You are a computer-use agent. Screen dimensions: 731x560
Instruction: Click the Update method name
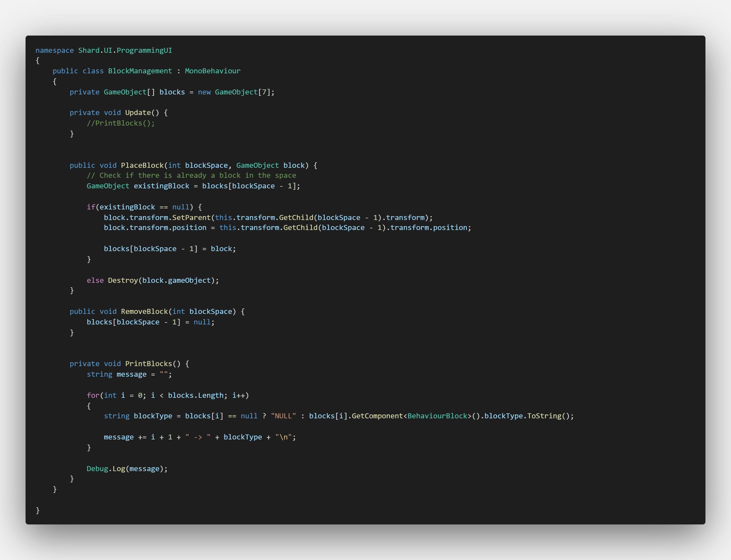click(x=138, y=113)
